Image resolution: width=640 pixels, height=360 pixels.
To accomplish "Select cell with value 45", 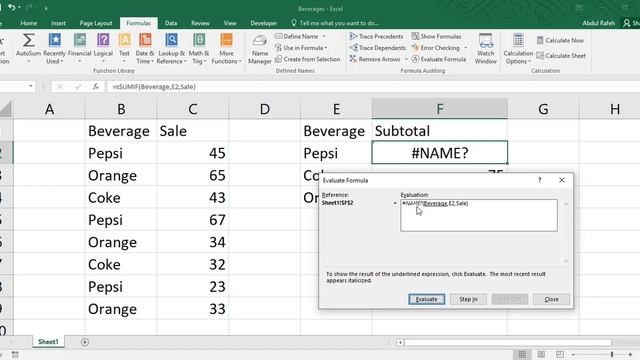I will [193, 153].
